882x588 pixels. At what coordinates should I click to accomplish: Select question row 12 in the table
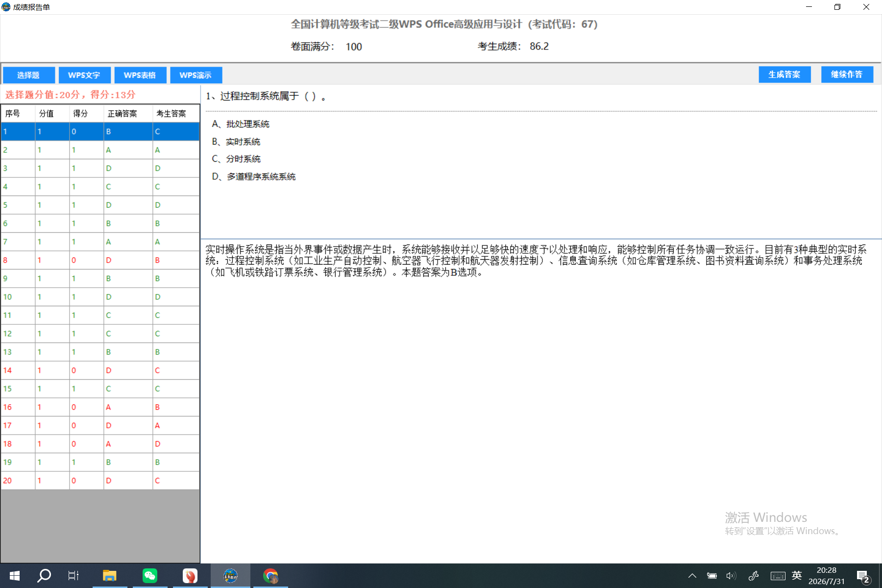[100, 334]
